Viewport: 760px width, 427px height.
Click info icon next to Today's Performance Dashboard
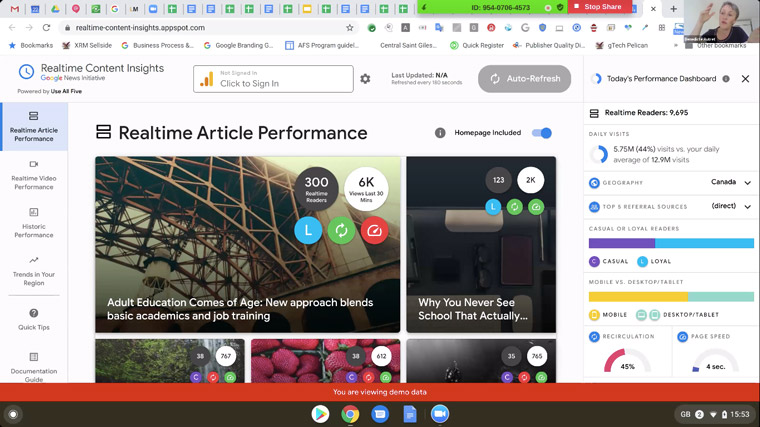click(726, 79)
